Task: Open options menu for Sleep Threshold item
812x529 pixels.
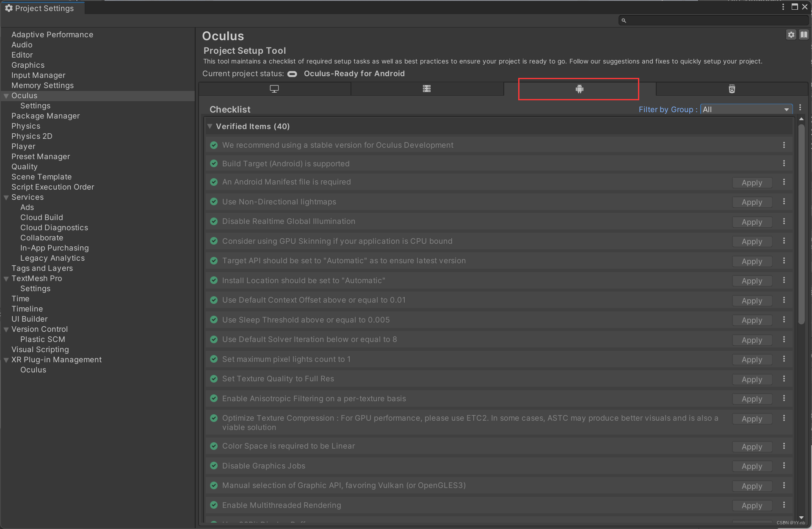Action: (x=784, y=320)
